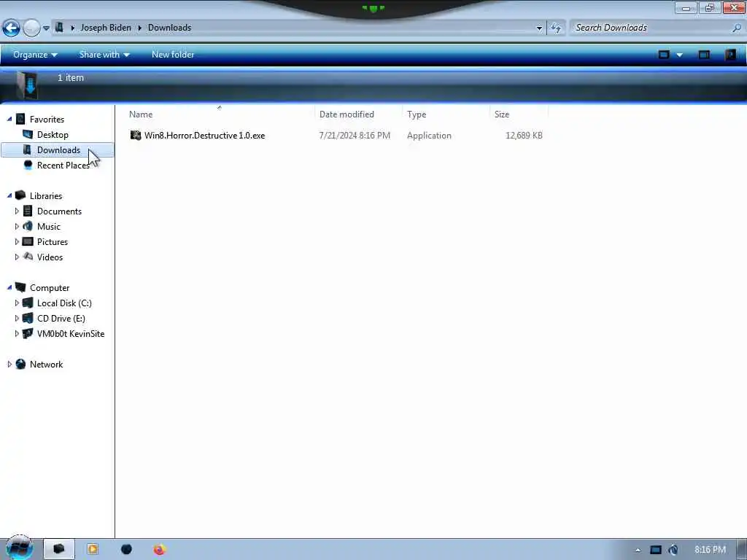Expand the Documents library
747x560 pixels.
(17, 211)
